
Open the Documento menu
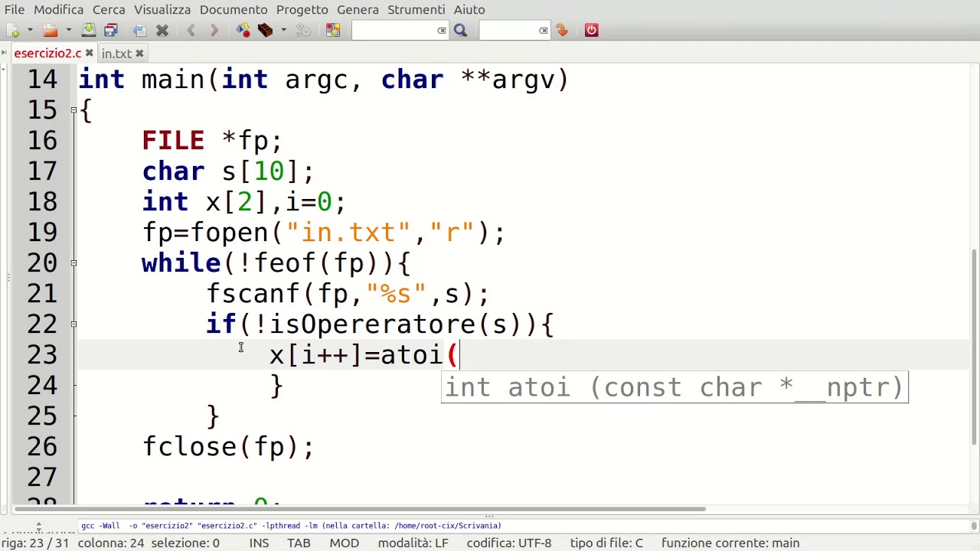[234, 9]
